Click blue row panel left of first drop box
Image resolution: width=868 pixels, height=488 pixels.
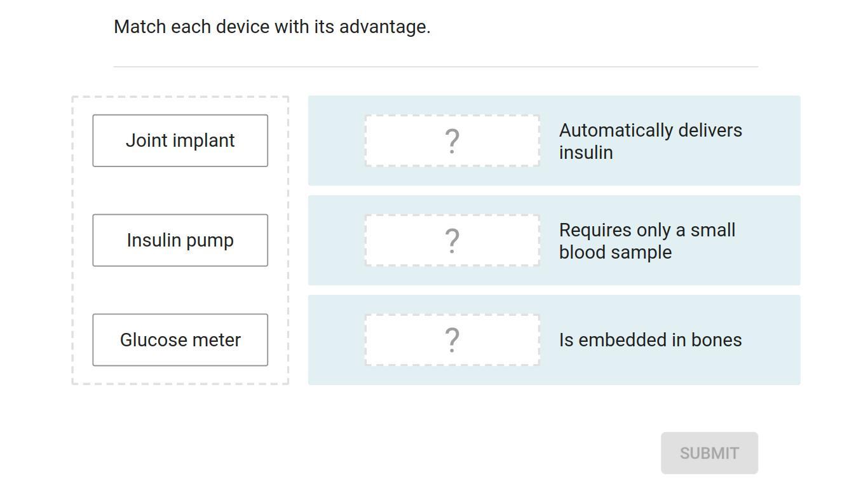click(x=336, y=141)
